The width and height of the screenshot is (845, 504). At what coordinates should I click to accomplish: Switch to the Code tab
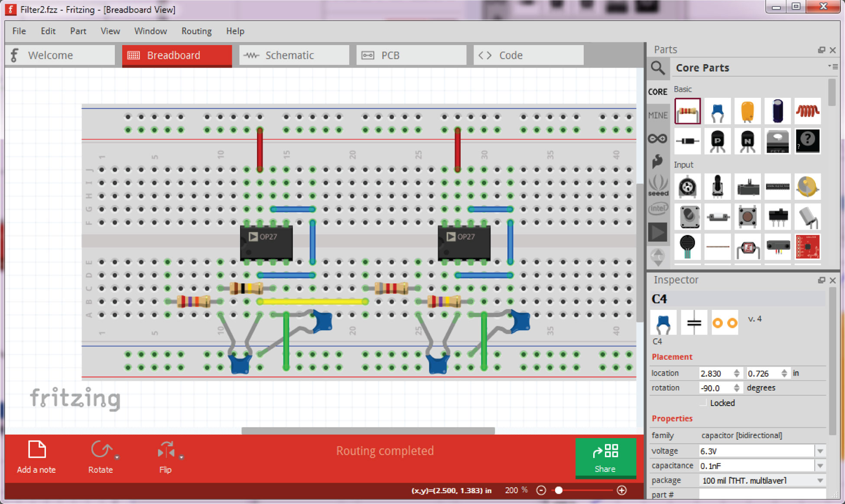529,55
